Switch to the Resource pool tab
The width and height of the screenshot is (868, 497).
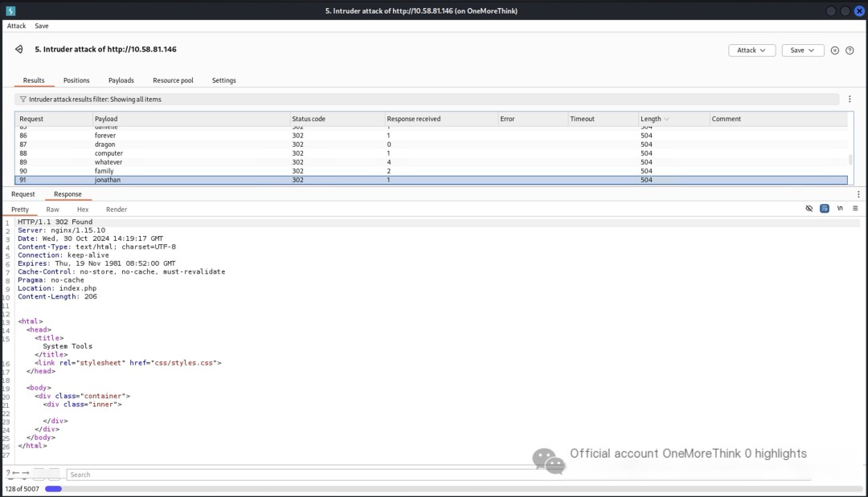174,80
